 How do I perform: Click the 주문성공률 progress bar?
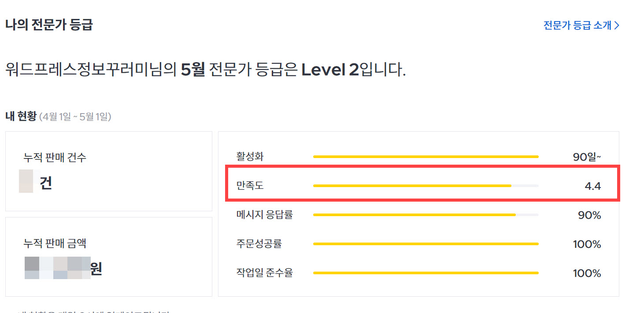coord(425,244)
